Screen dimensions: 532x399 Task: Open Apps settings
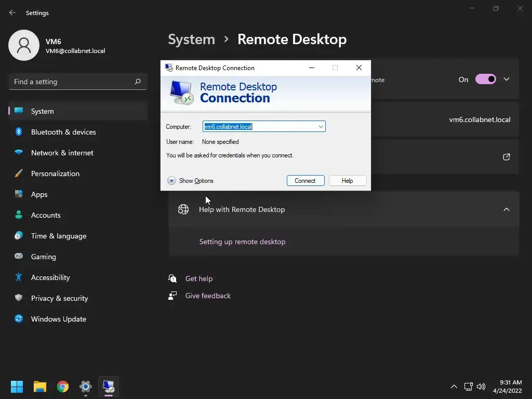click(x=78, y=194)
